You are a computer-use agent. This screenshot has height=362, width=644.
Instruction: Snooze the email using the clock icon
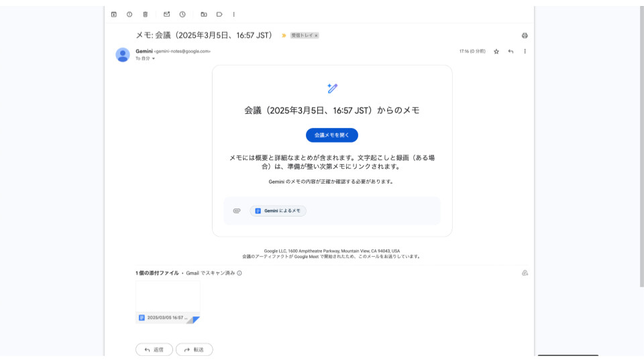182,14
